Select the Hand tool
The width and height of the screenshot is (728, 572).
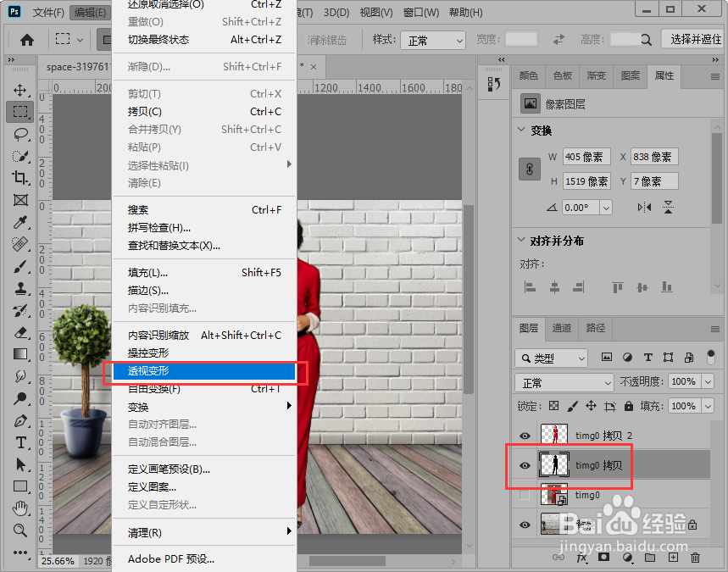click(19, 509)
